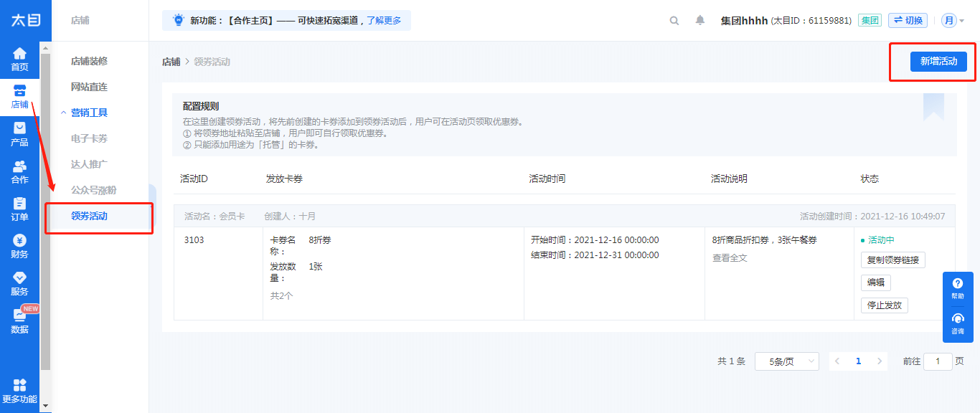This screenshot has width=980, height=413.
Task: Go to the 订单 orders clipboard icon
Action: [19, 203]
